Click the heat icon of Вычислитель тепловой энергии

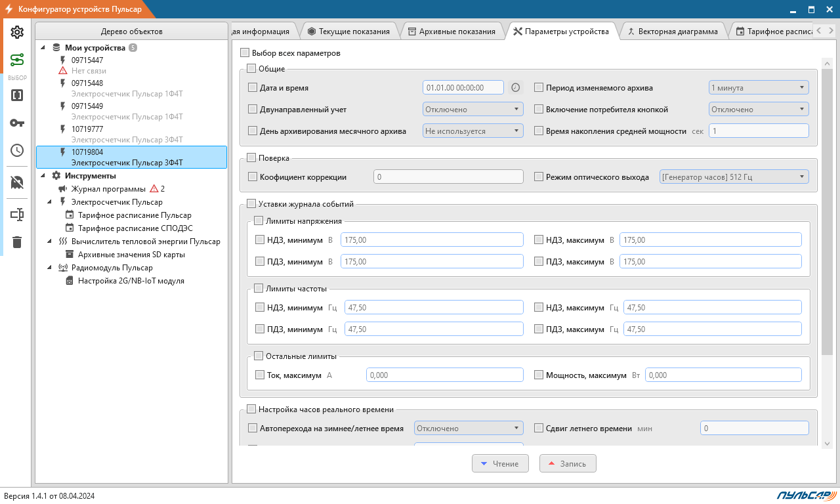(63, 241)
